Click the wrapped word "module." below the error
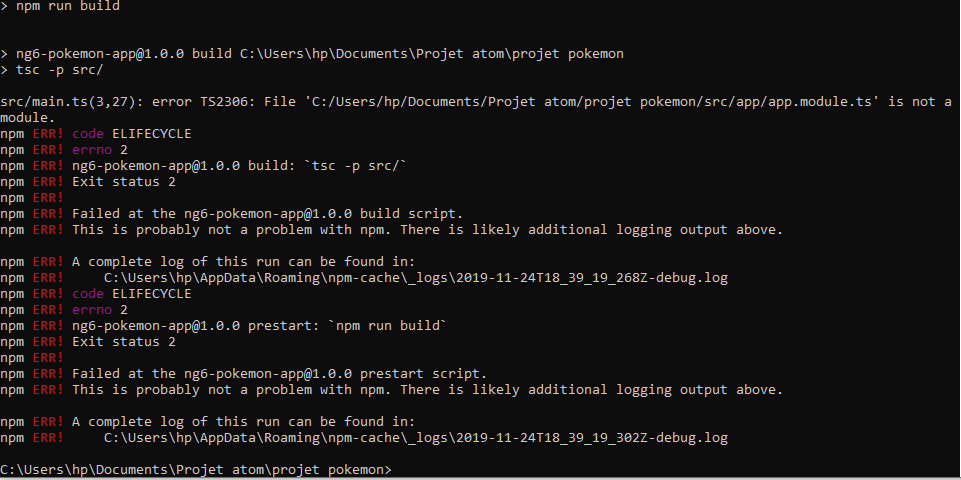 (x=27, y=118)
